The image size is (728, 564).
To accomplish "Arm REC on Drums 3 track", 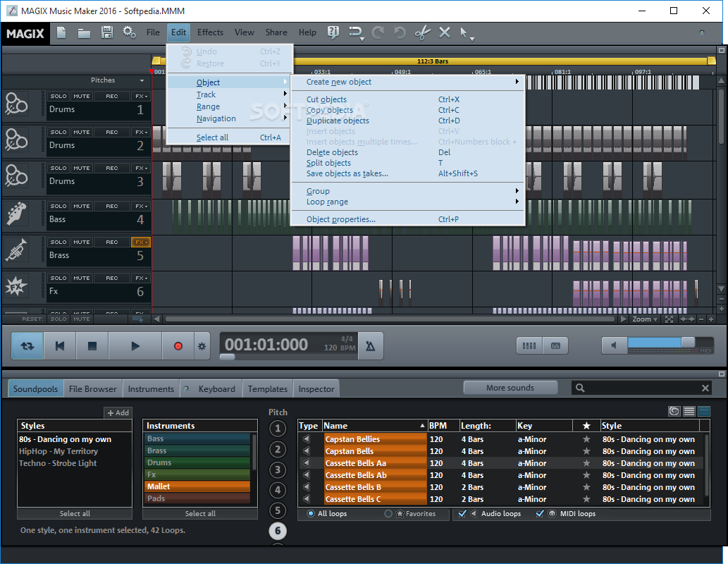I will 112,168.
